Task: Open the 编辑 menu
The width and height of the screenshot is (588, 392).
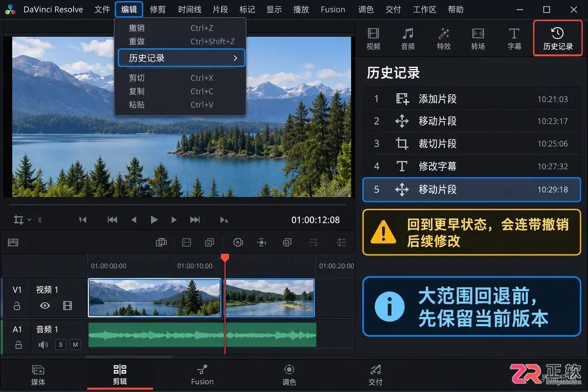Action: point(129,9)
